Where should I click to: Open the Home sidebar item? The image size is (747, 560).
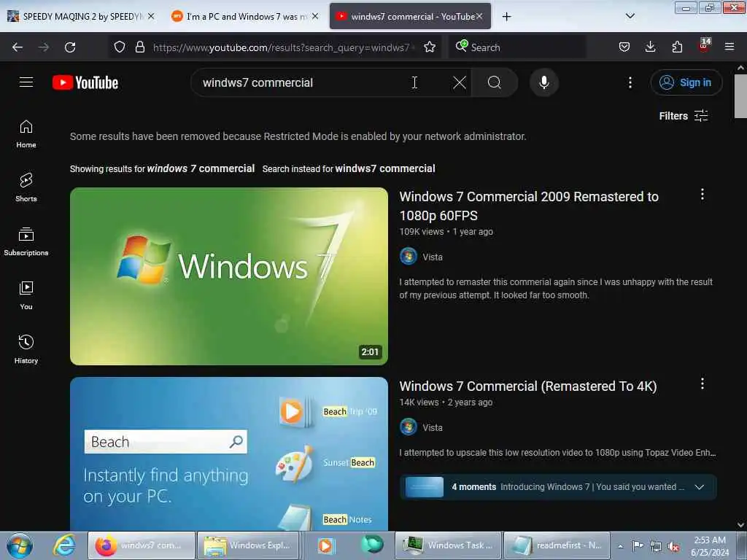click(26, 134)
